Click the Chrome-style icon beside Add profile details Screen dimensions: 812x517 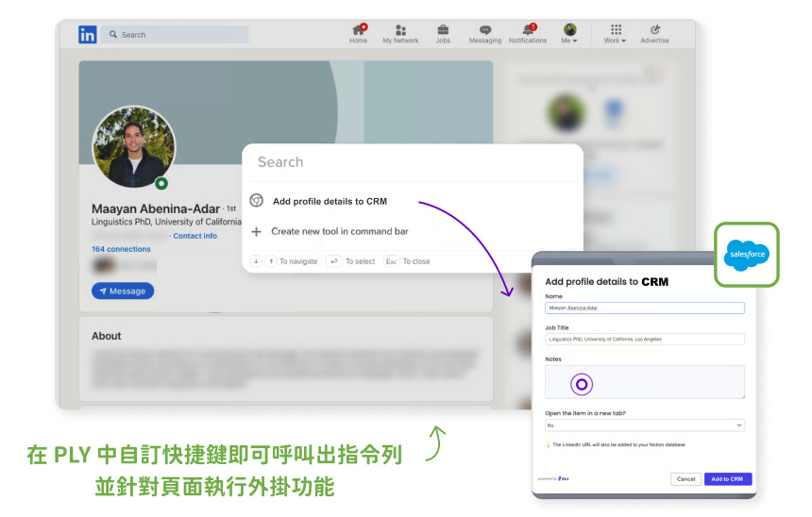257,201
